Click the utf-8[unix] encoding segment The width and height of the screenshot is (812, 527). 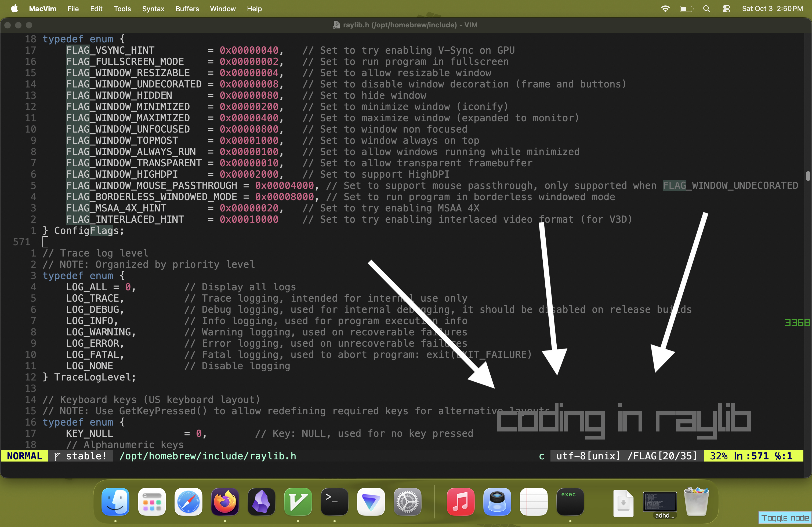click(588, 456)
